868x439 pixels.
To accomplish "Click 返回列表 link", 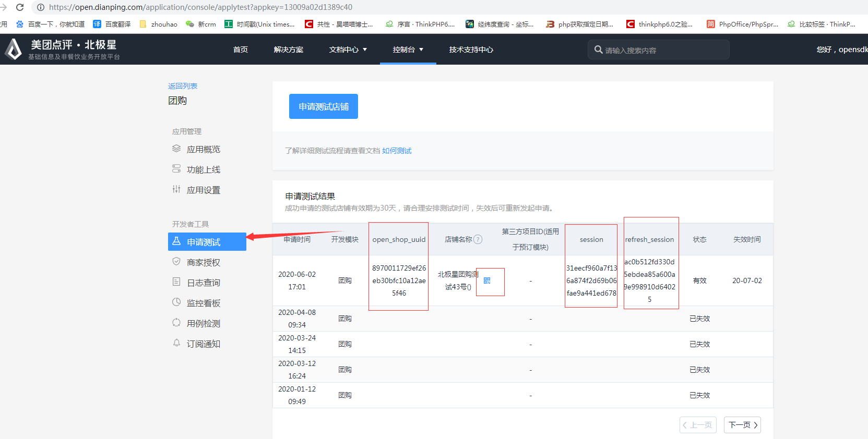I will (183, 86).
